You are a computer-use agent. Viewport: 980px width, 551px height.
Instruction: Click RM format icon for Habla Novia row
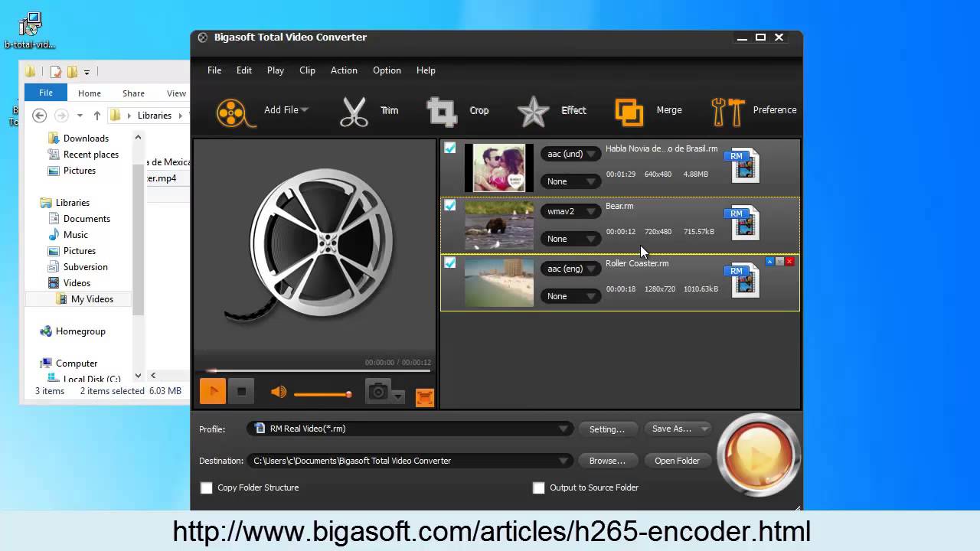pos(742,165)
